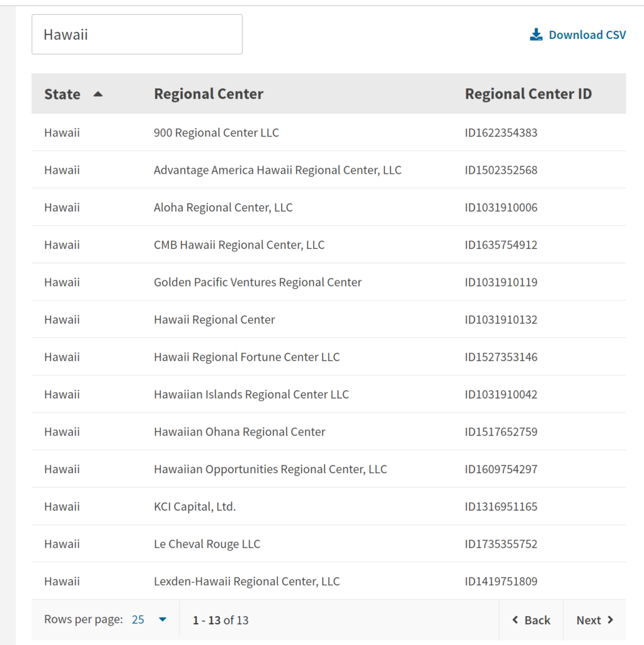Select Aloha Regional Center, LLC
Viewport: 644px width, 645px height.
pyautogui.click(x=224, y=207)
